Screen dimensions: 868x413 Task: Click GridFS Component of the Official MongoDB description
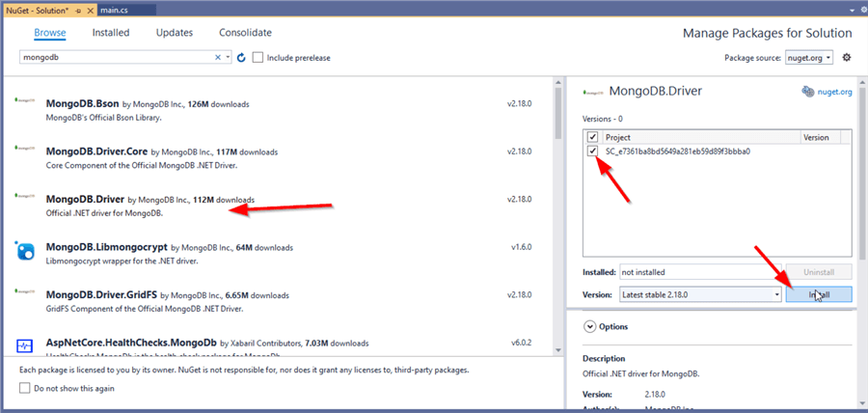(x=145, y=309)
